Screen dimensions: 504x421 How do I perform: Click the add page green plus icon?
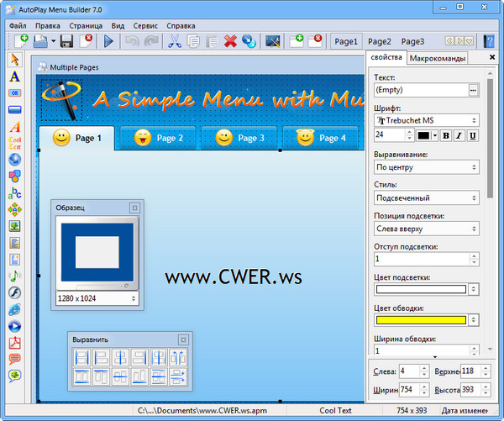[x=297, y=41]
